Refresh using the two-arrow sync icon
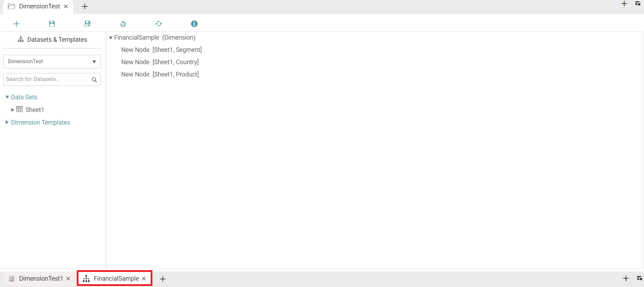 click(x=159, y=24)
